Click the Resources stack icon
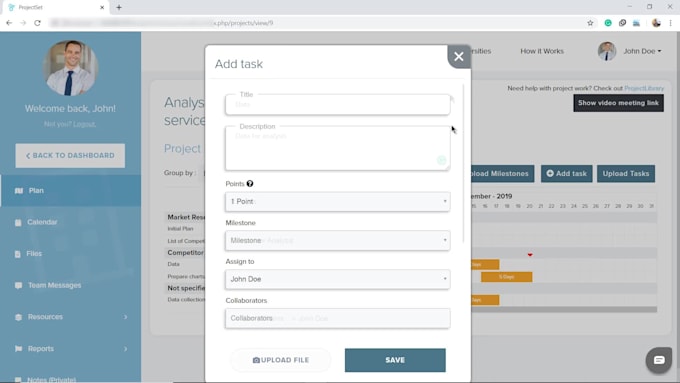The width and height of the screenshot is (680, 383). [18, 317]
